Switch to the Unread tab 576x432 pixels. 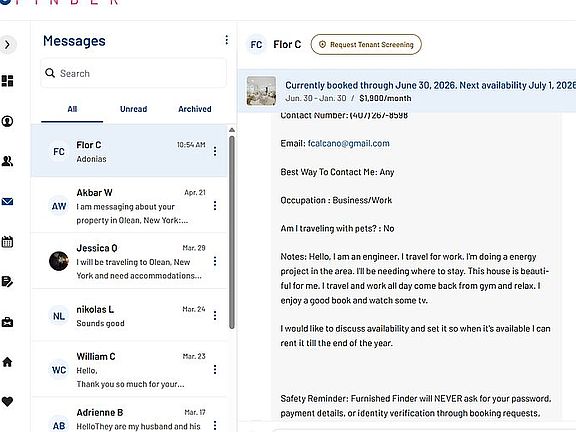133,109
